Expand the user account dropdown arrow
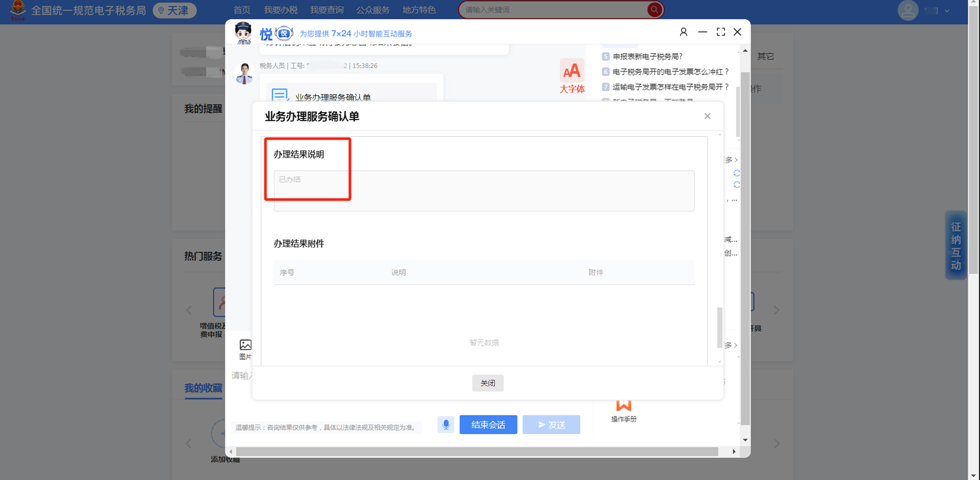 coord(947,11)
